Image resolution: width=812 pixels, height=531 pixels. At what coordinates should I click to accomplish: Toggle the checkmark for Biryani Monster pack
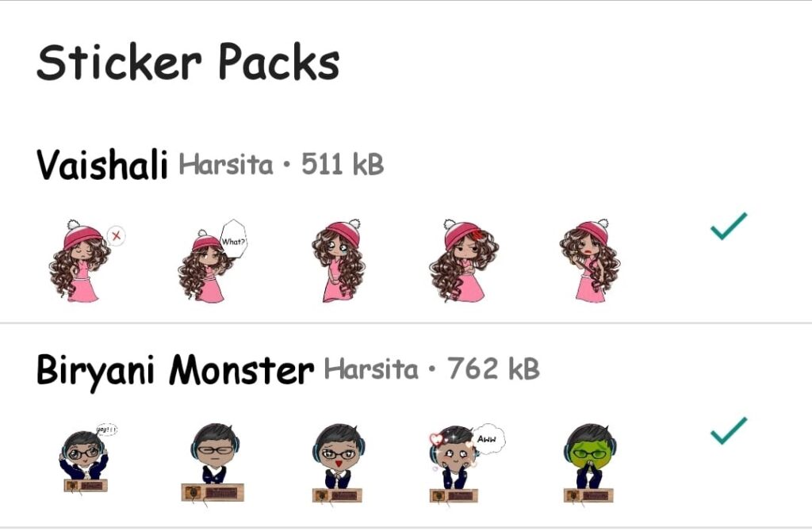[729, 430]
